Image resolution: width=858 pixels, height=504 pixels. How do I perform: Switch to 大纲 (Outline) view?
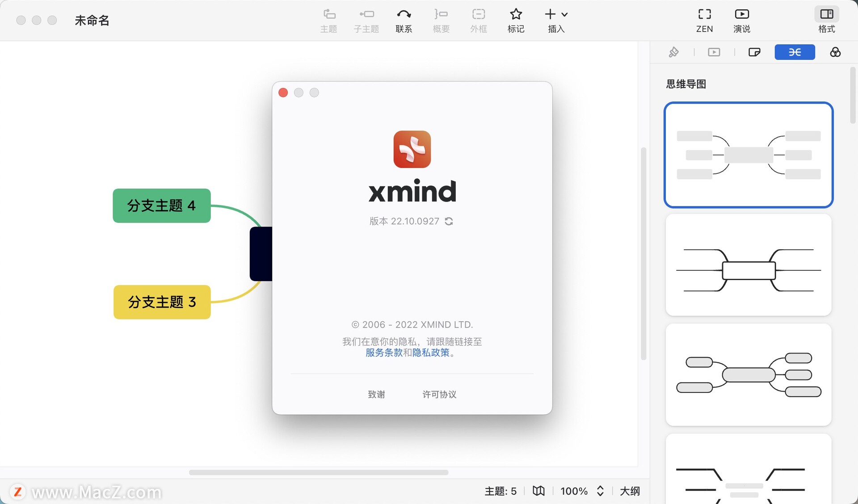630,491
